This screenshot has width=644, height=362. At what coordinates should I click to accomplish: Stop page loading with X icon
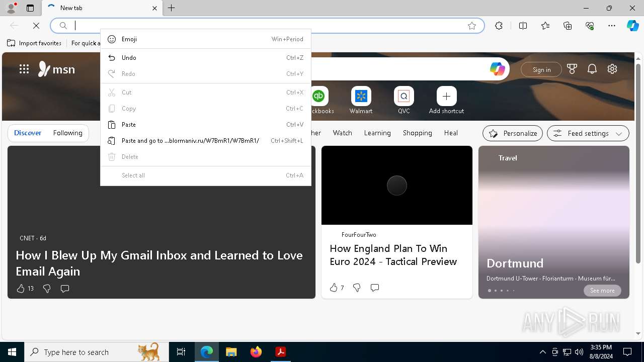[36, 25]
